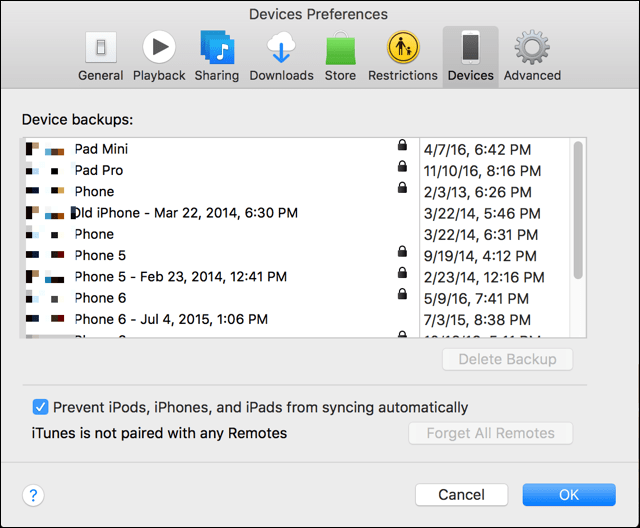Click the lock icon on 2/3/13 backup

(x=402, y=187)
